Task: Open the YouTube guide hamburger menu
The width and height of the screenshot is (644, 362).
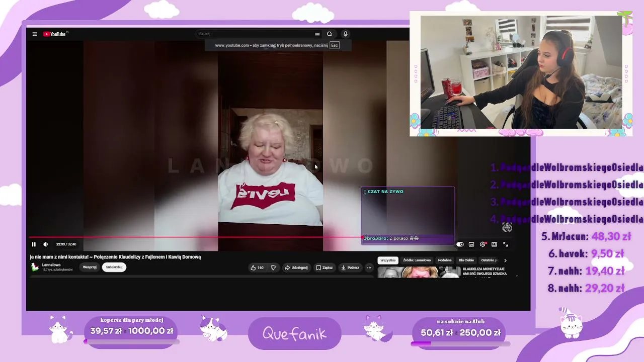Action: (35, 34)
